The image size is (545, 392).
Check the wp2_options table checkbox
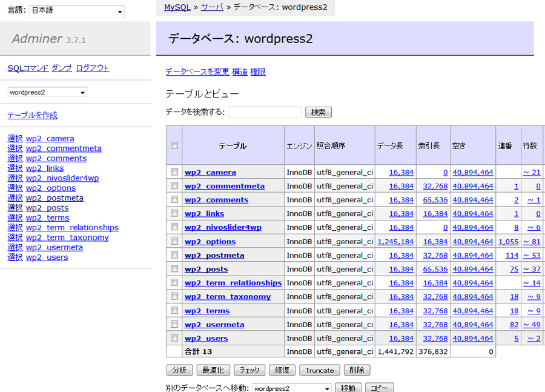[174, 241]
